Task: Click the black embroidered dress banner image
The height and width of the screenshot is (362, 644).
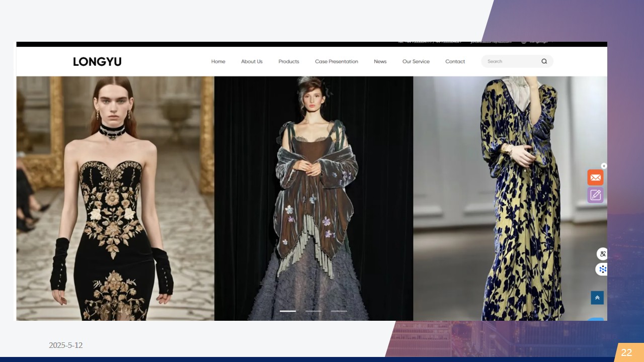Action: 115,199
